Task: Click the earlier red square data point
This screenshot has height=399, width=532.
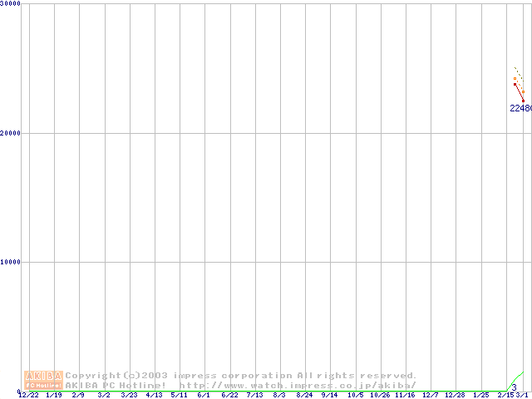Action: (x=515, y=84)
